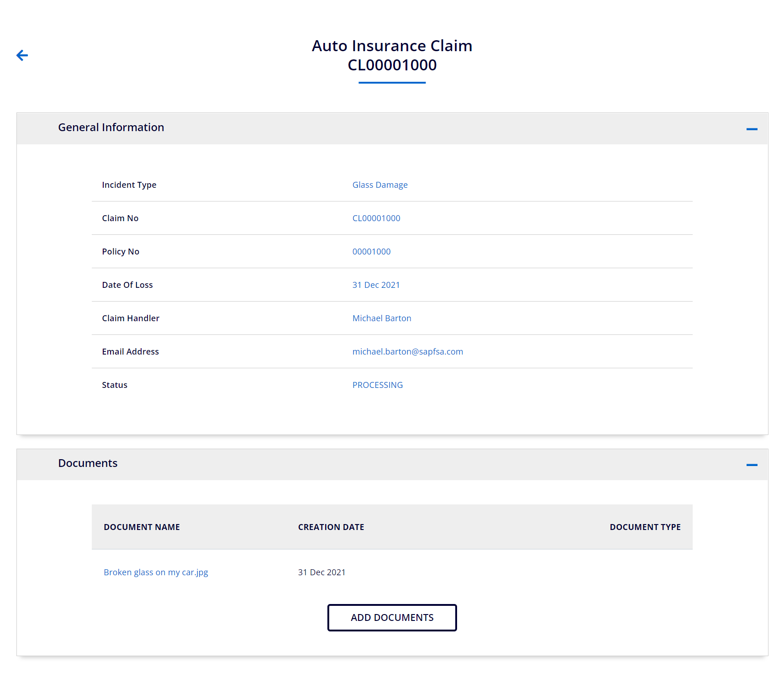Screen dimensions: 784x673
Task: Click the Glass Damage incident type value
Action: coord(380,185)
